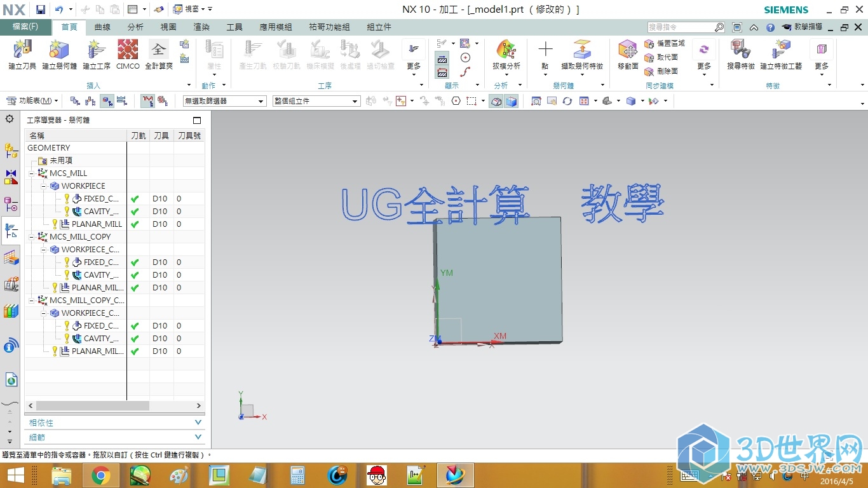Open the 無選取篩選器 selection filter dropdown
The width and height of the screenshot is (868, 488).
point(224,101)
